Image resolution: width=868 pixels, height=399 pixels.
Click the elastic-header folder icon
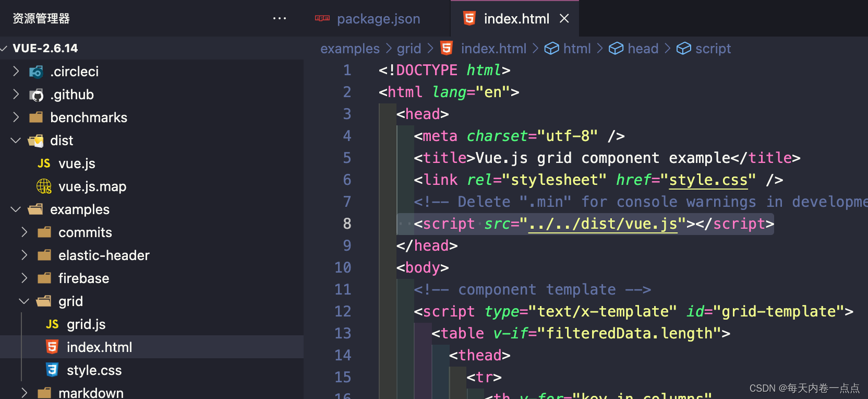(x=44, y=255)
